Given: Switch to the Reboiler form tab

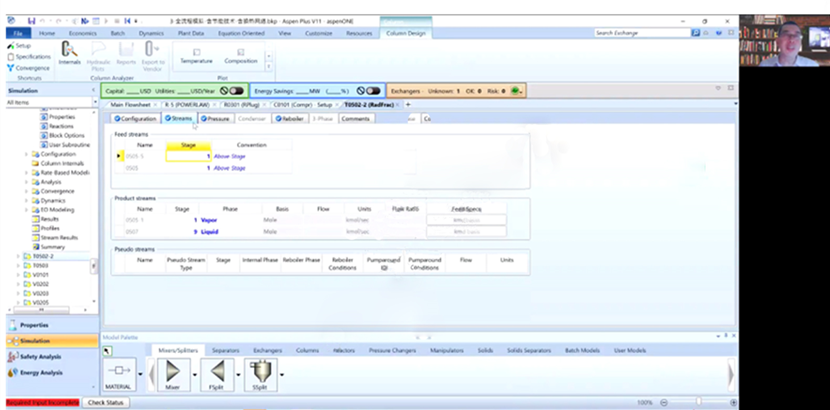Looking at the screenshot, I should [289, 119].
